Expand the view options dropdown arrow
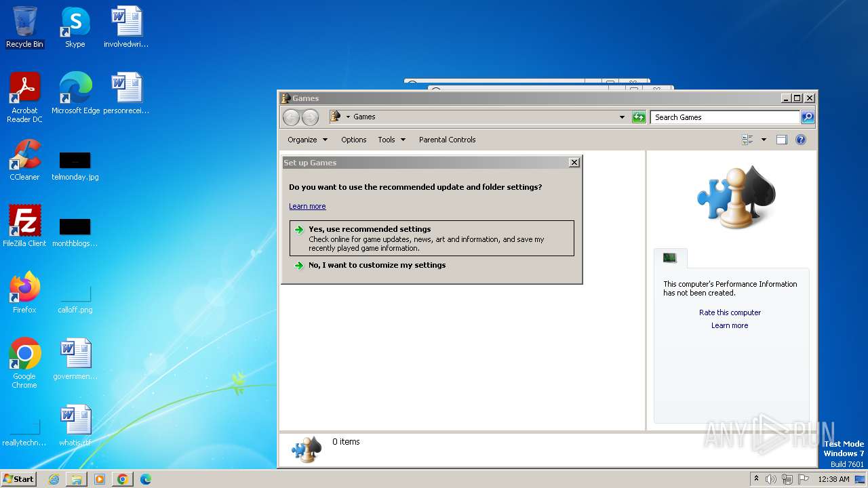Image resolution: width=868 pixels, height=488 pixels. click(x=764, y=140)
